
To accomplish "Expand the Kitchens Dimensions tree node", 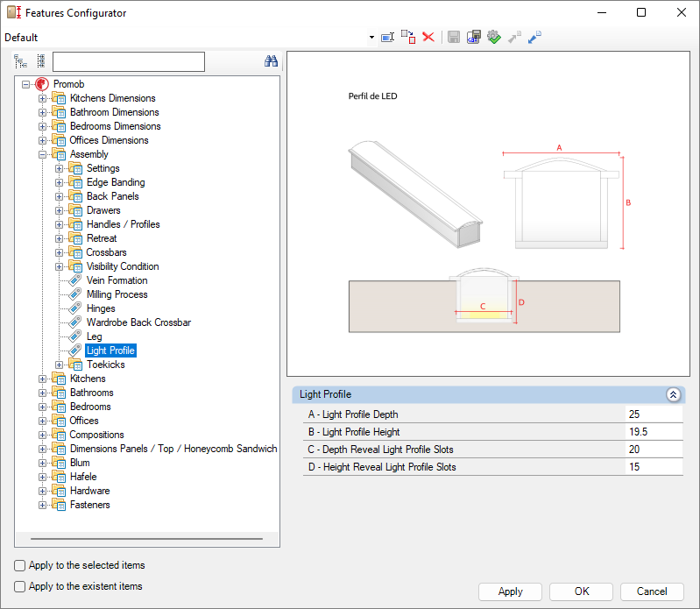I will click(43, 98).
